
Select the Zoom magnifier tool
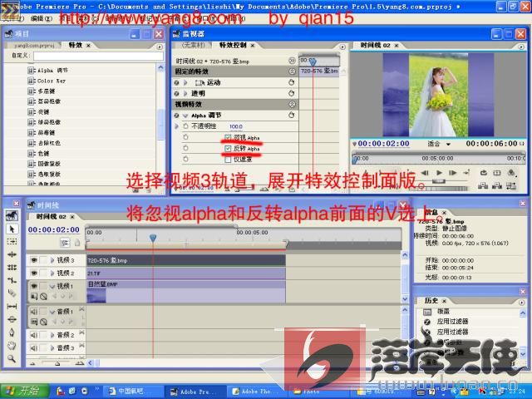point(12,358)
